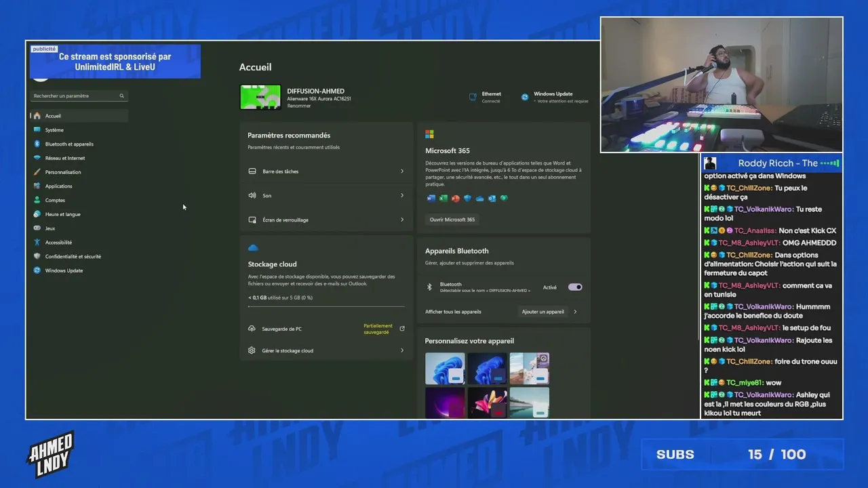Image resolution: width=868 pixels, height=488 pixels.
Task: Choose the lake landscape theme
Action: click(529, 403)
